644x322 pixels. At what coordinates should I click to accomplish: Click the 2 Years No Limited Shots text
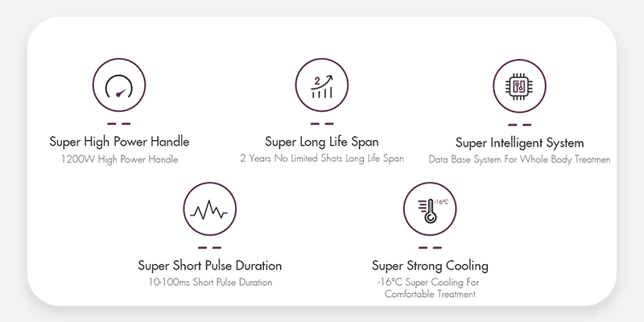(x=321, y=159)
